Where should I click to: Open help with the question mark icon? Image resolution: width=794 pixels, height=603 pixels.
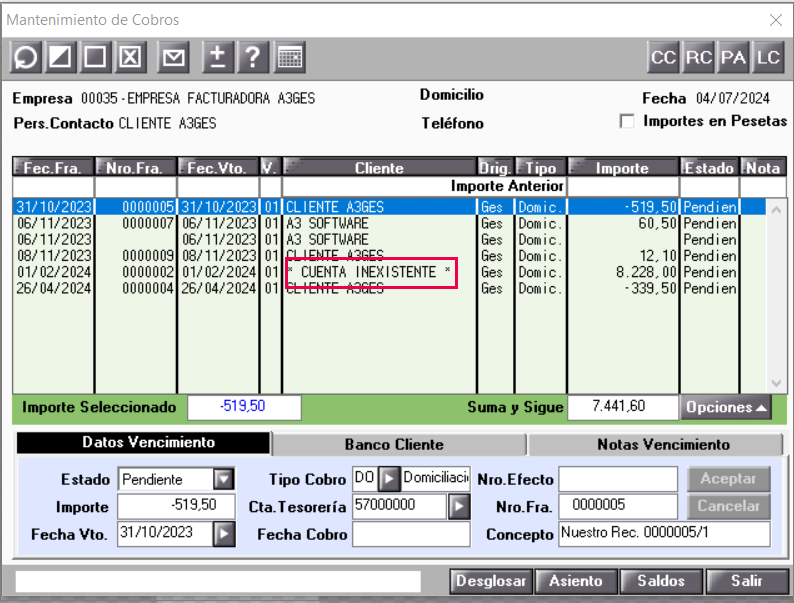click(x=253, y=57)
